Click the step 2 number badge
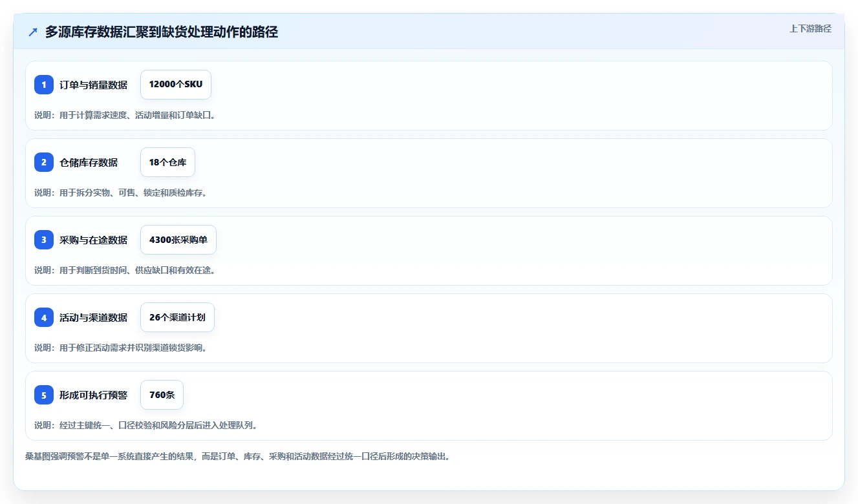This screenshot has width=858, height=504. coord(44,162)
